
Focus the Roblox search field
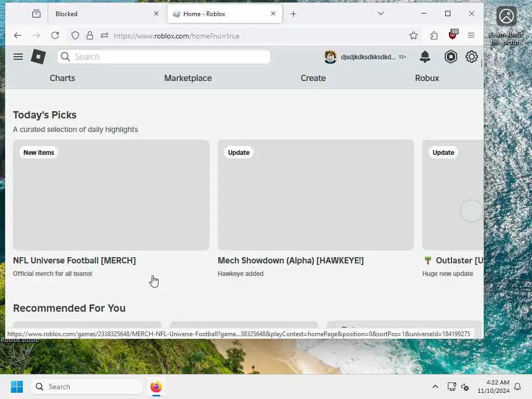click(164, 57)
